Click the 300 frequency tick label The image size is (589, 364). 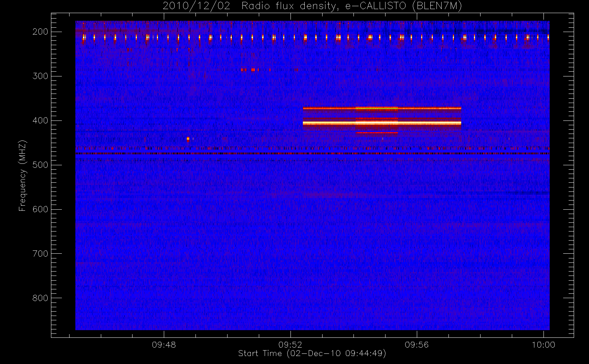(x=40, y=76)
